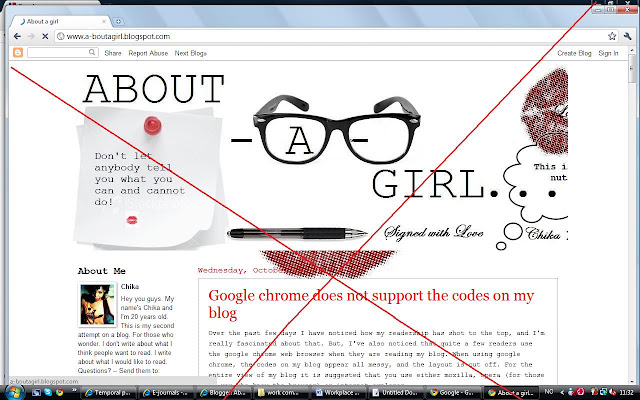Click the orange Blogger logo icon

click(x=18, y=53)
